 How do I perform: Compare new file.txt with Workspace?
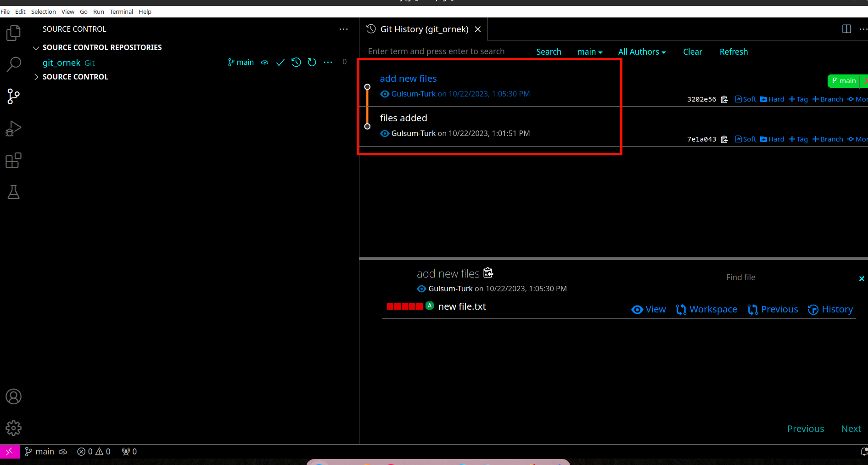(x=706, y=309)
